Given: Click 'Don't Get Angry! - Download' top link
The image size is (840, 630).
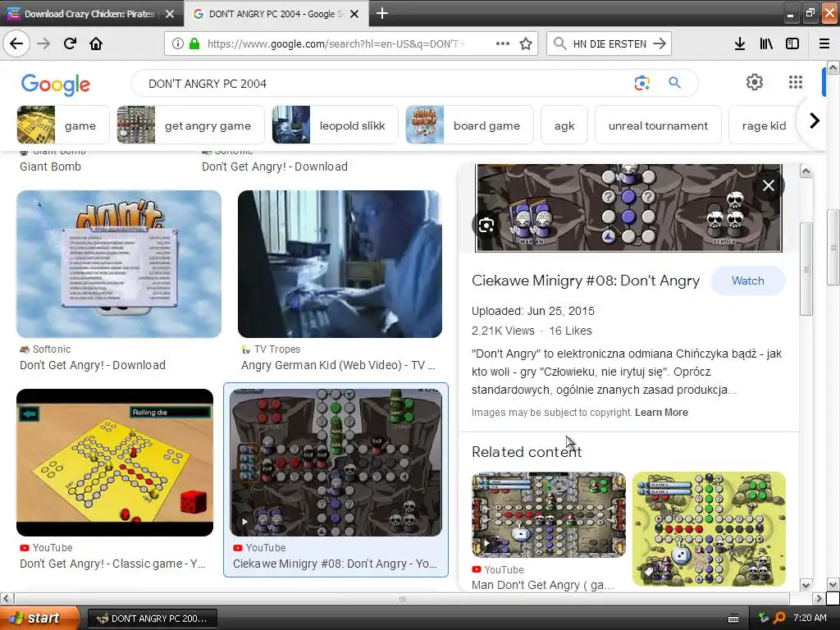Looking at the screenshot, I should (x=274, y=167).
